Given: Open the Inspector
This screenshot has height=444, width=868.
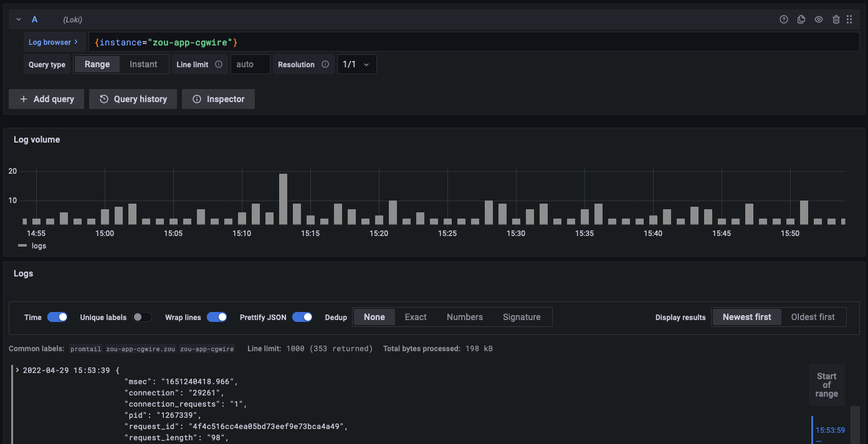Looking at the screenshot, I should (x=218, y=99).
